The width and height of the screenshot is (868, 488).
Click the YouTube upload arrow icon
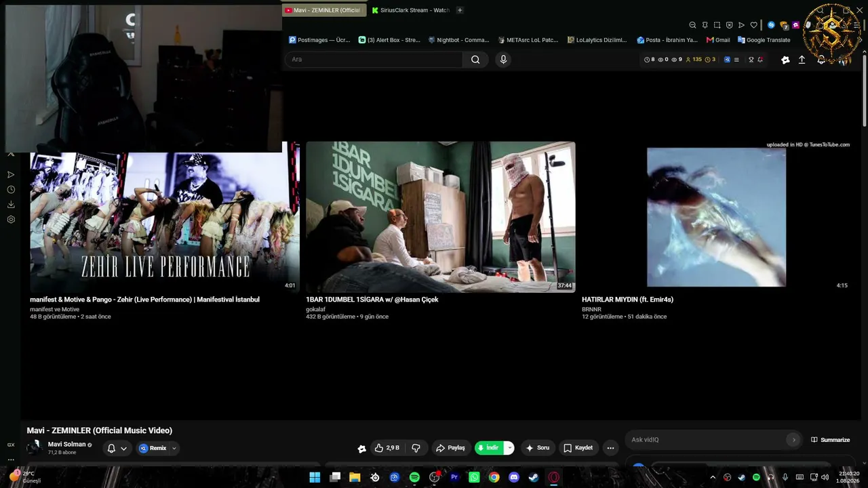(802, 60)
